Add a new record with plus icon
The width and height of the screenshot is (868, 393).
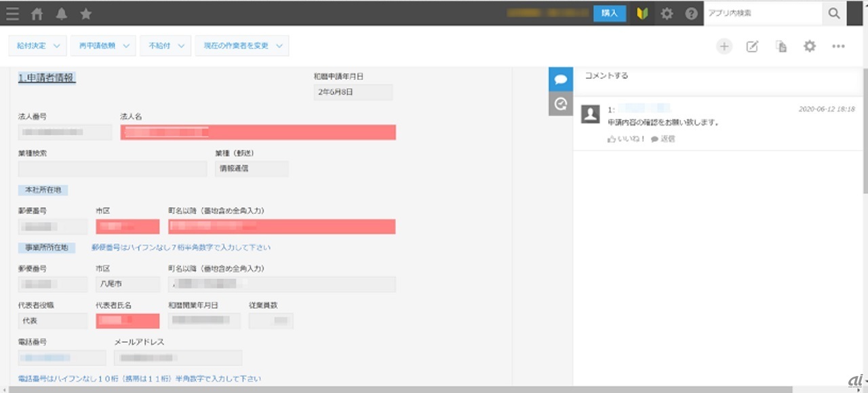724,46
